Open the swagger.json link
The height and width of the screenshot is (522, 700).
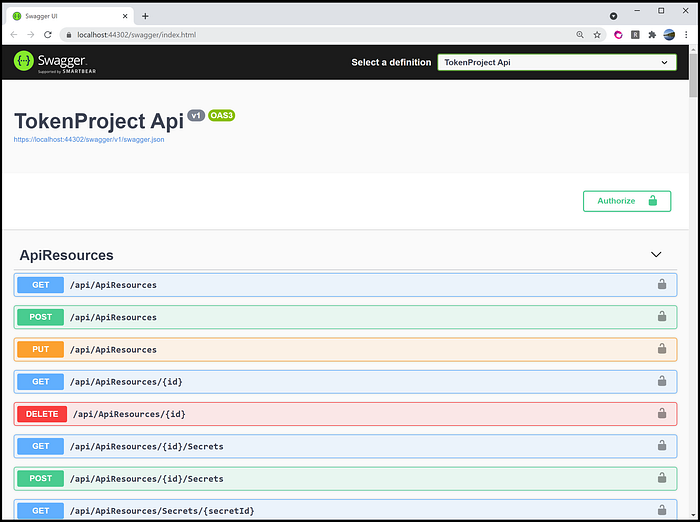click(x=89, y=139)
